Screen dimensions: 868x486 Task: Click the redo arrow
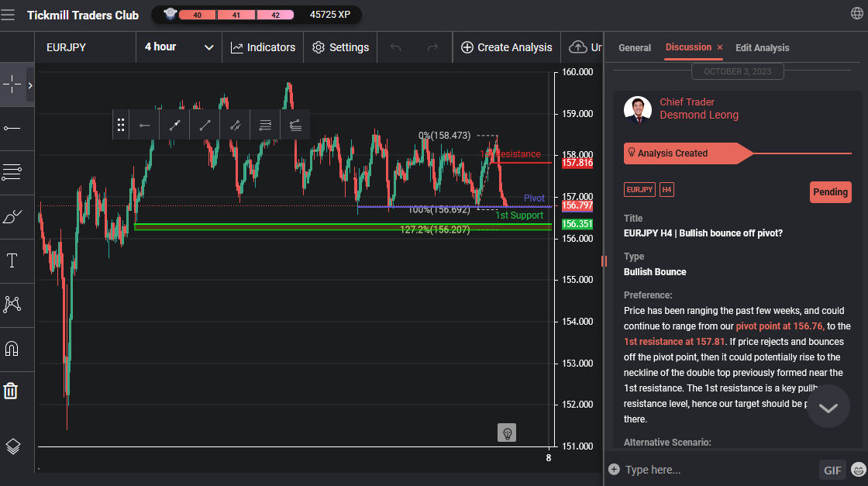click(x=433, y=47)
